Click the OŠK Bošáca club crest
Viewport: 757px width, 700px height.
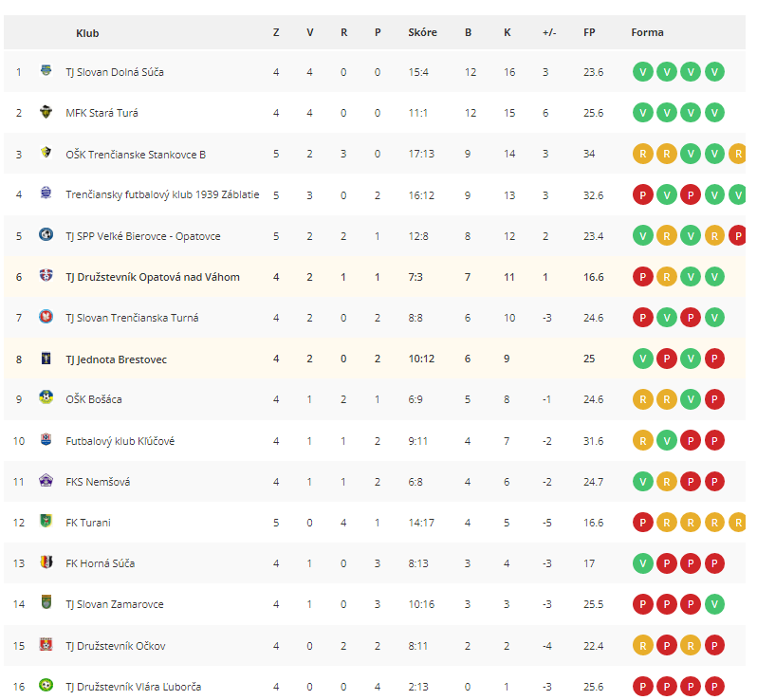click(46, 397)
